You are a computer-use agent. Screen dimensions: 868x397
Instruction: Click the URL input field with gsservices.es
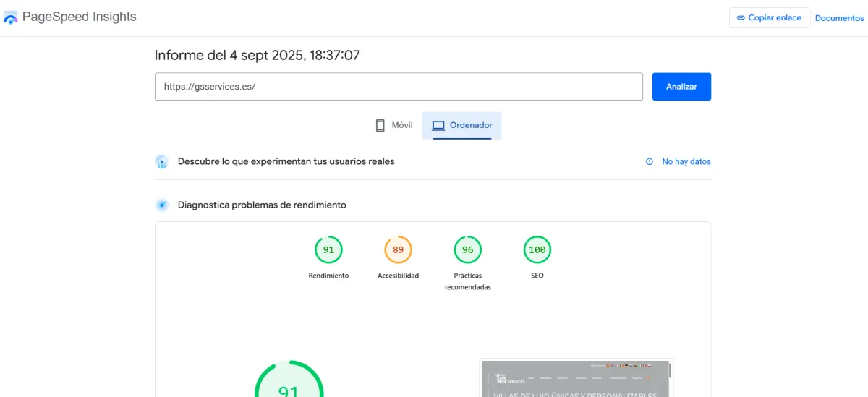[399, 86]
